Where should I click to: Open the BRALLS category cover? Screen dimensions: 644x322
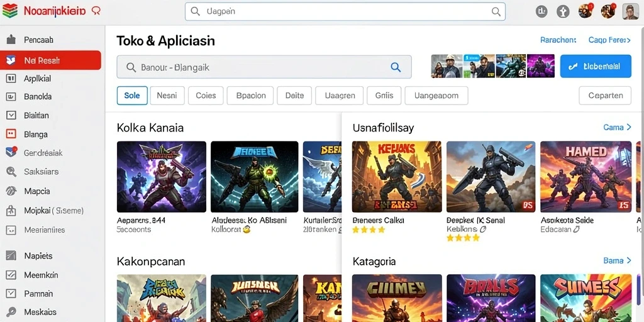click(x=491, y=298)
